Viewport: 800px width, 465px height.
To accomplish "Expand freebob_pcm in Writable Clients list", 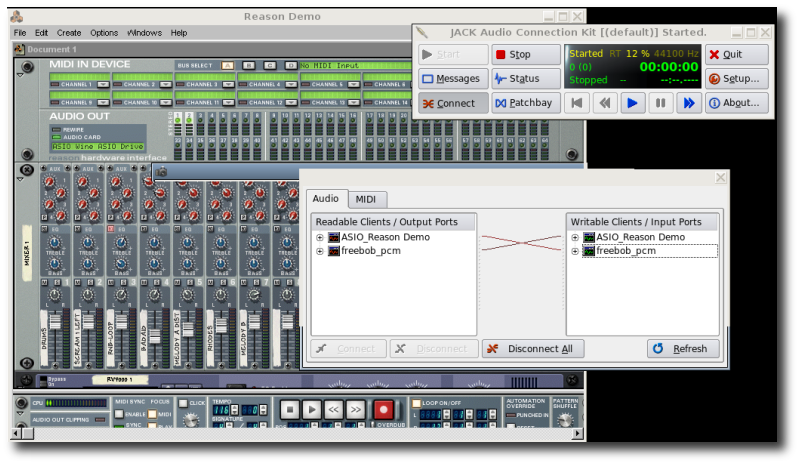I will (573, 251).
